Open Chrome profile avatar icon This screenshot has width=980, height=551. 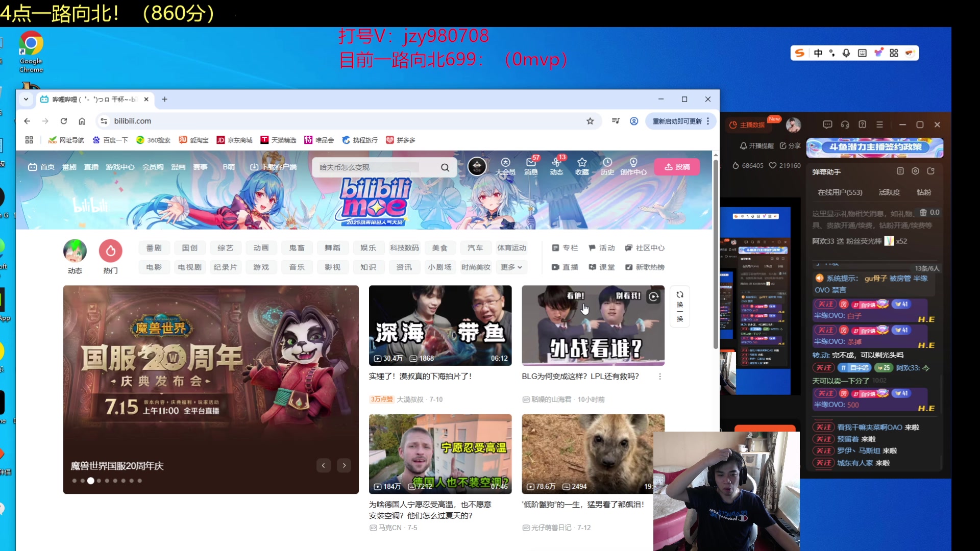634,121
